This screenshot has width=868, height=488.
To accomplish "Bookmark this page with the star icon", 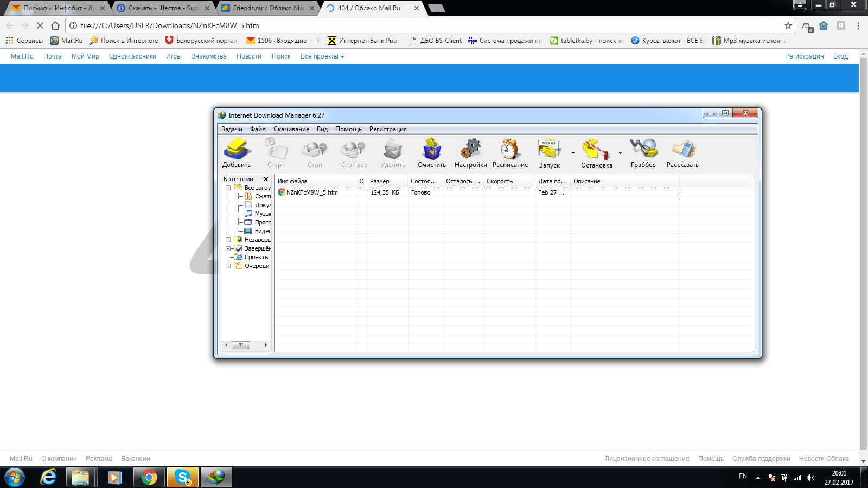I will tap(788, 25).
